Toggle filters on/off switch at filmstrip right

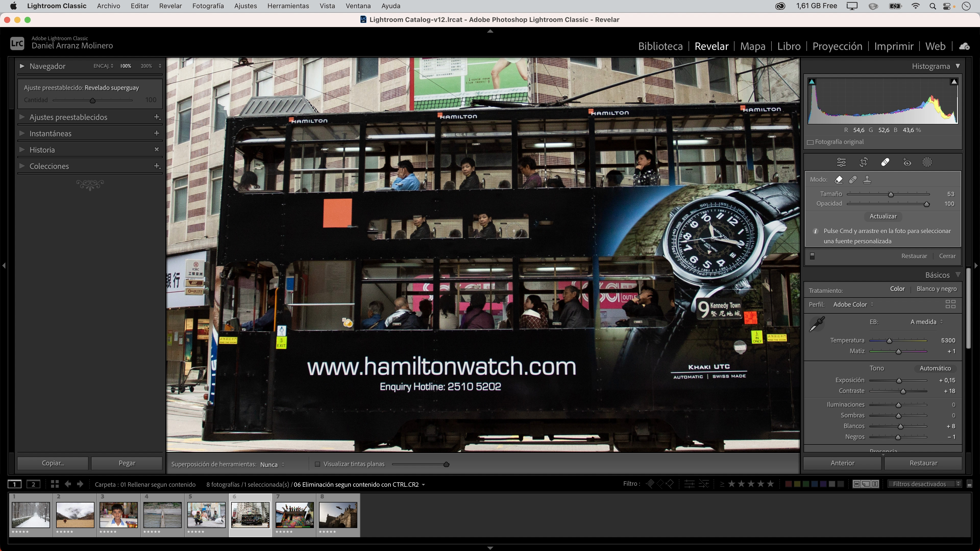pyautogui.click(x=969, y=484)
